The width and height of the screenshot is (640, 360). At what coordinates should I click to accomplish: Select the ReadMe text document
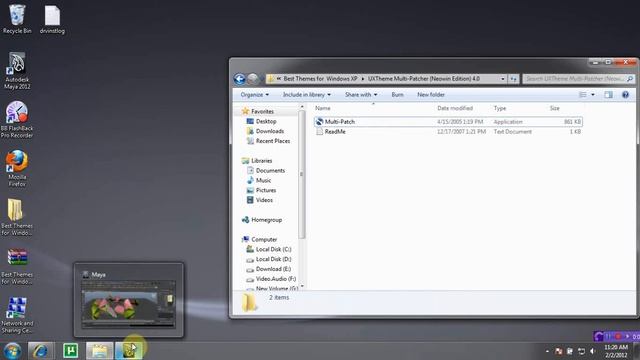click(x=448, y=132)
